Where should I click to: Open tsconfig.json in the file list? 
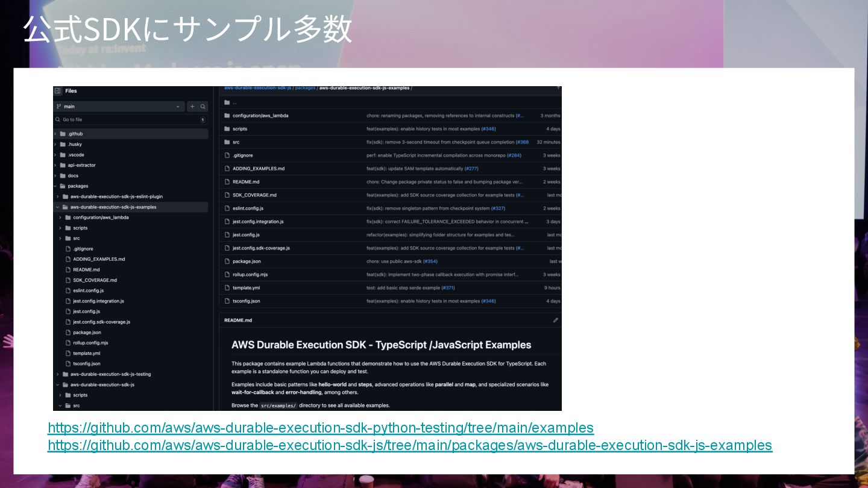pyautogui.click(x=247, y=301)
